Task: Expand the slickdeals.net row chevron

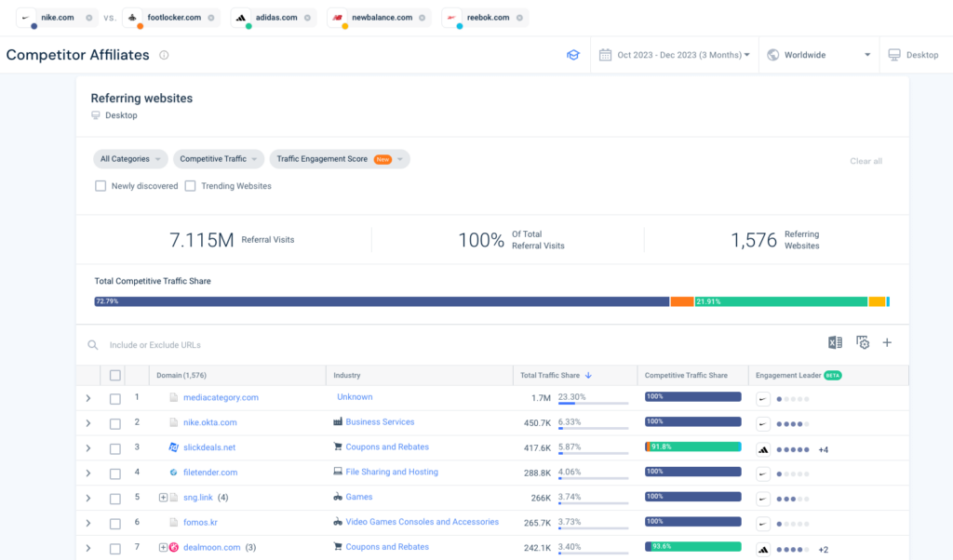Action: pyautogui.click(x=88, y=448)
